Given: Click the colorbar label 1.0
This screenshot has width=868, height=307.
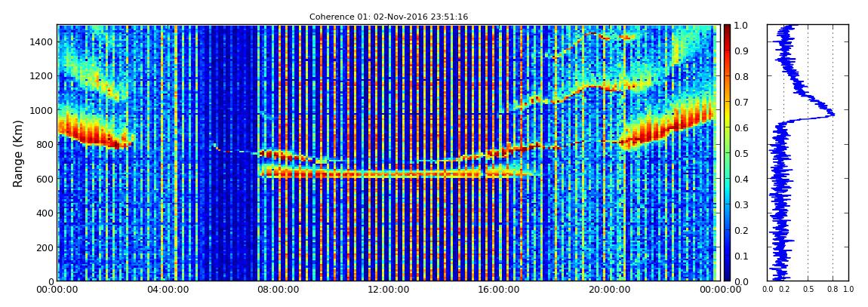Looking at the screenshot, I should 740,26.
